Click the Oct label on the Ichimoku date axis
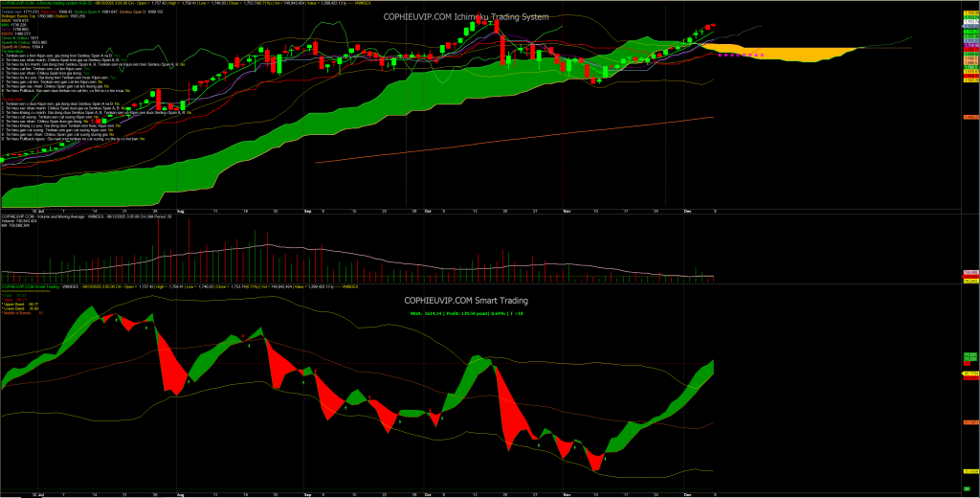 pos(428,209)
